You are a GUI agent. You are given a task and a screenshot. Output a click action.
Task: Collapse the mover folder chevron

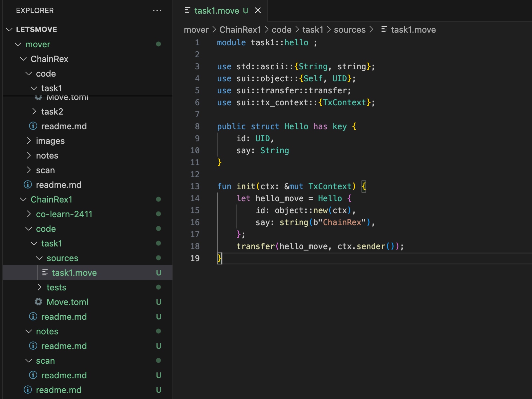click(18, 44)
